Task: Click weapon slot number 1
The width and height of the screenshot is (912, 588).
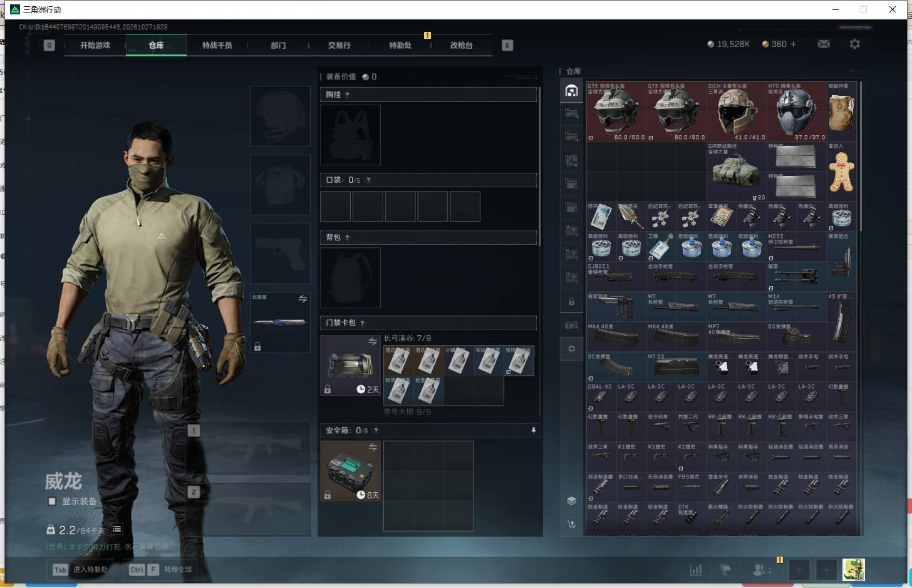Action: click(x=248, y=447)
